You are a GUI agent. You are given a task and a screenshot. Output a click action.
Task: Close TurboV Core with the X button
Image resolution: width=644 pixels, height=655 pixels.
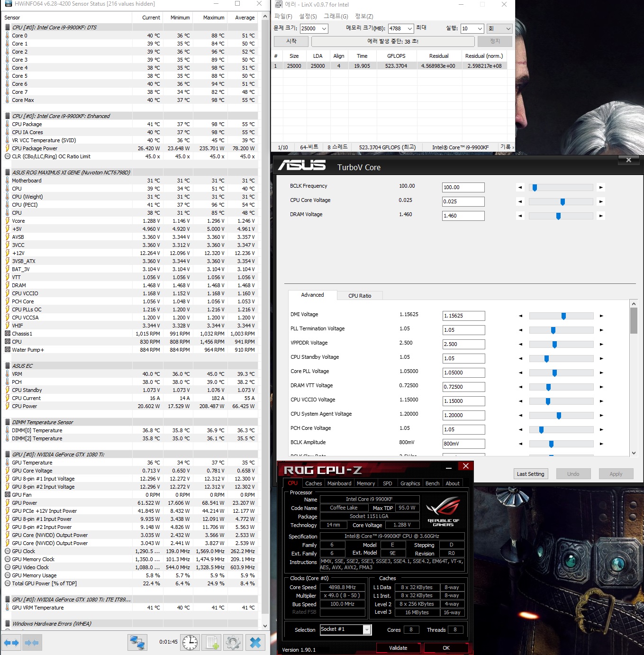tap(629, 160)
